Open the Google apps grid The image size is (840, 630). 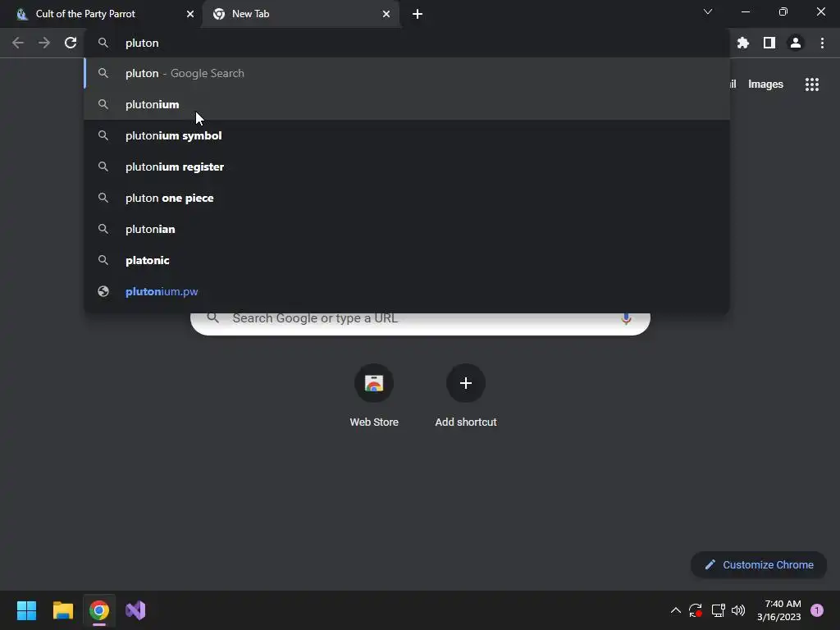coord(812,84)
